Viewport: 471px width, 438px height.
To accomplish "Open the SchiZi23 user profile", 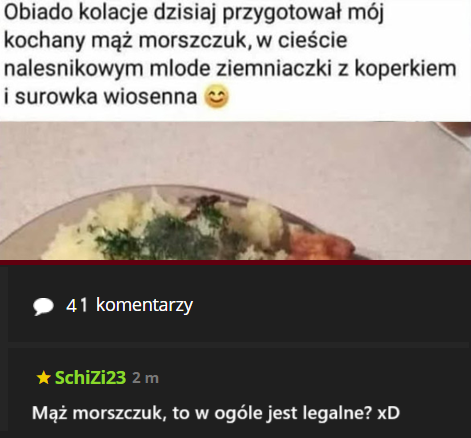I will click(90, 378).
